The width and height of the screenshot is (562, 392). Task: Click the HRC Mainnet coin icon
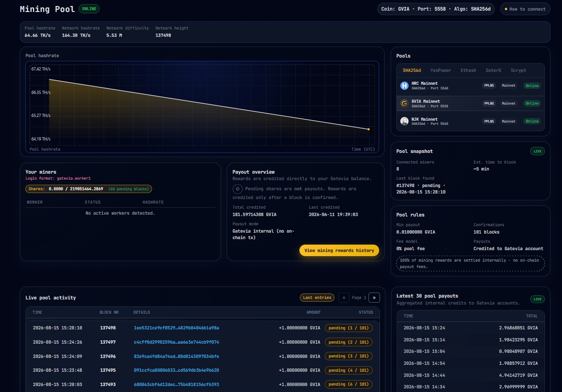click(404, 86)
